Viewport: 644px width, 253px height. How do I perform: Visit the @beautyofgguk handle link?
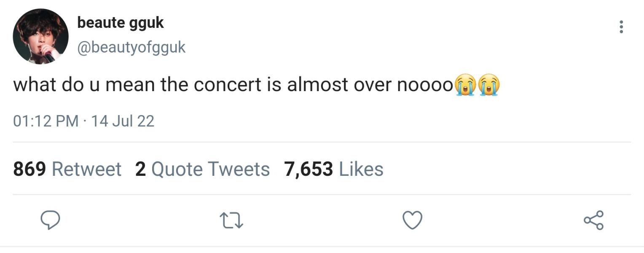point(131,47)
